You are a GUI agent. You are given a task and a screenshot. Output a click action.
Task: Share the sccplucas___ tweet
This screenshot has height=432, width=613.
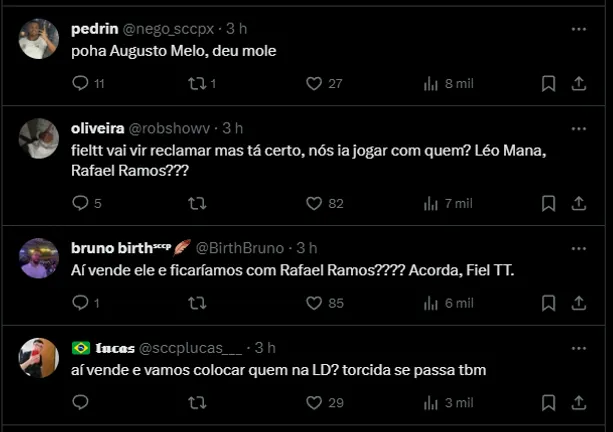point(577,402)
